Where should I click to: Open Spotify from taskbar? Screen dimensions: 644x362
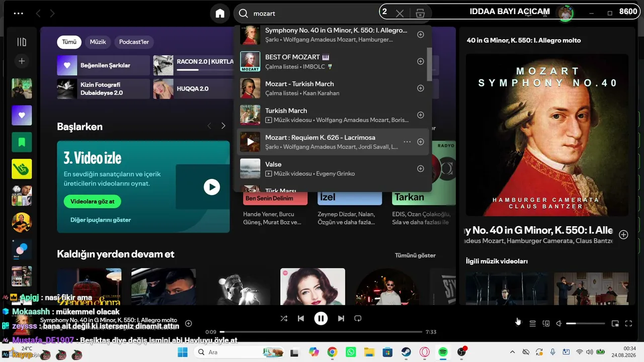point(443,352)
